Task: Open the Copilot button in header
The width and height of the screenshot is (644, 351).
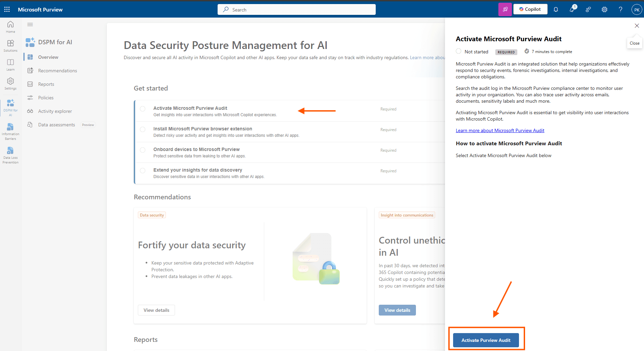Action: coord(530,9)
